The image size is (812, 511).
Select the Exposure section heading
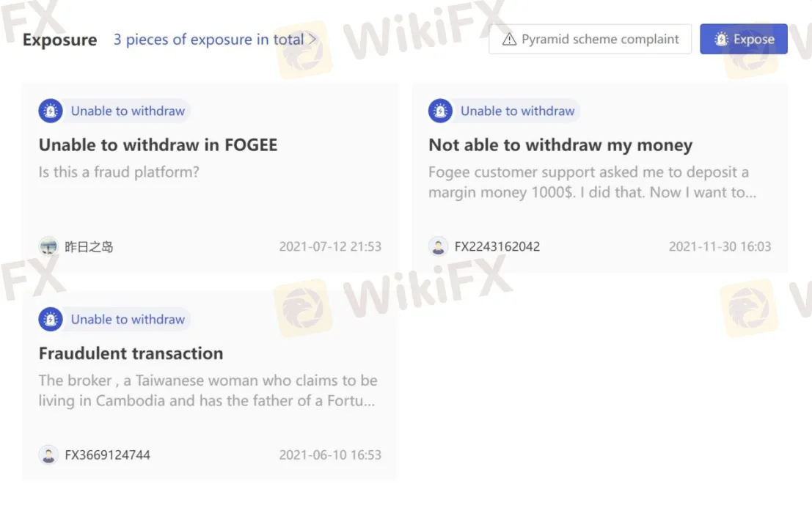coord(59,40)
